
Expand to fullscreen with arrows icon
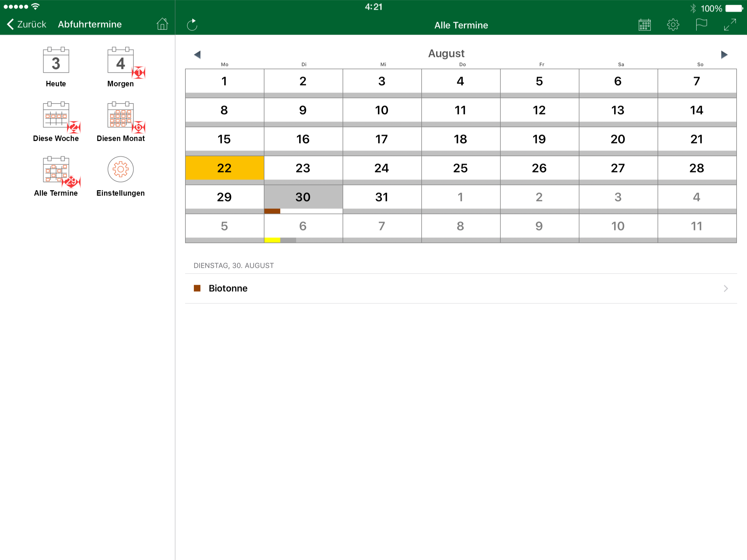730,25
